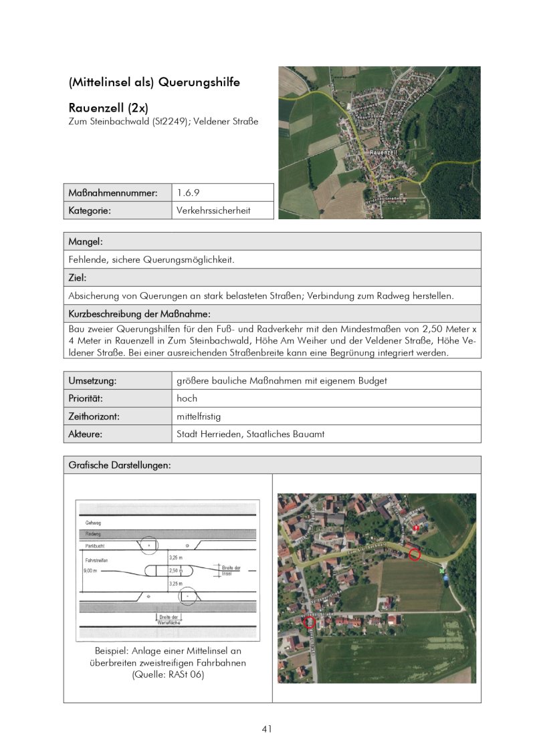Click the red circle marker at Veldener Straße

tap(309, 622)
